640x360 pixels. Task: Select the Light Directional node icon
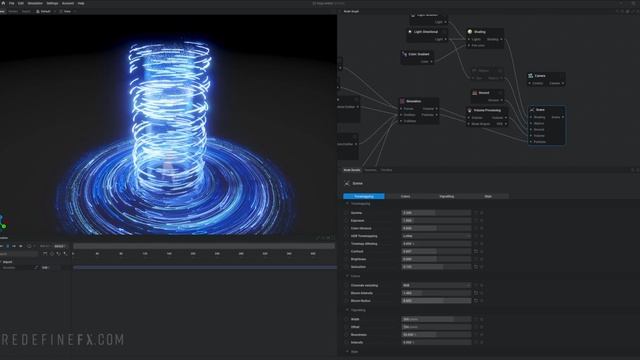coord(410,31)
